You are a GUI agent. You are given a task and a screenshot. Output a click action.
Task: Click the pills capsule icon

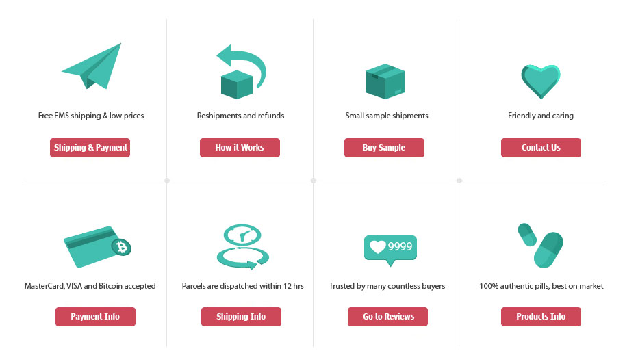coord(541,246)
